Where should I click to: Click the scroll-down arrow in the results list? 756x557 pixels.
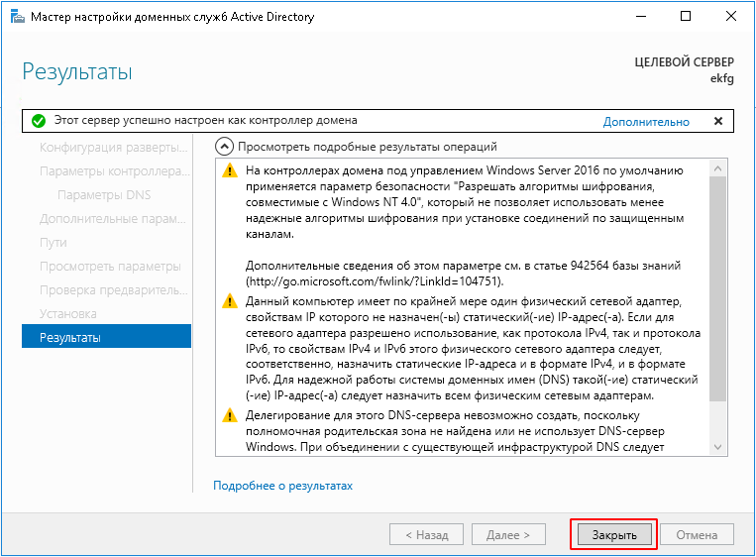point(718,449)
